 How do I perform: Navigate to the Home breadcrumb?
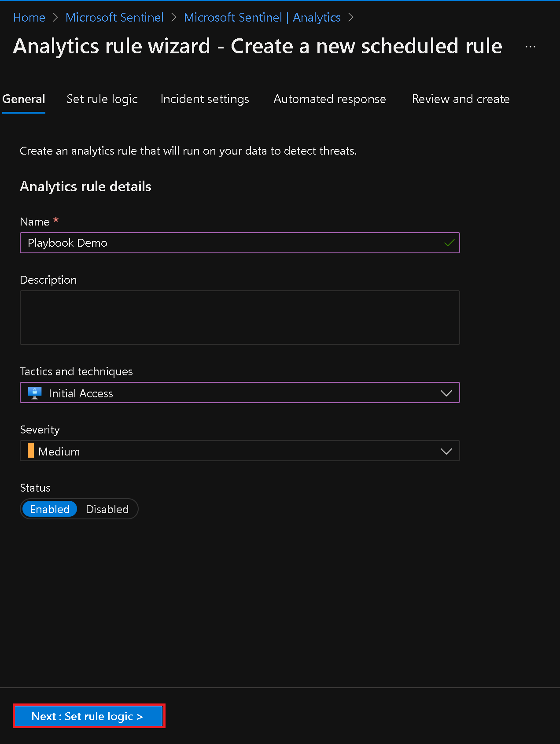(29, 18)
